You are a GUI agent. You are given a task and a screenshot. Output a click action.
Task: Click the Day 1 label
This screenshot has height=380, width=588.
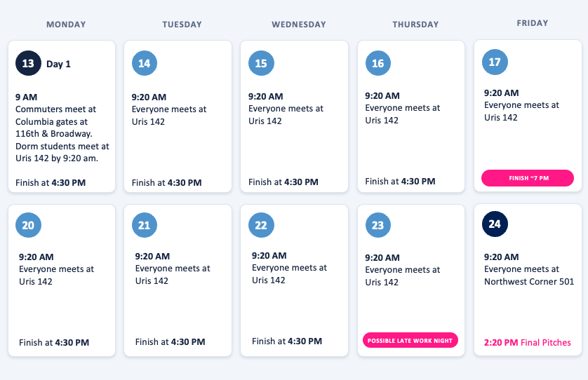click(58, 64)
